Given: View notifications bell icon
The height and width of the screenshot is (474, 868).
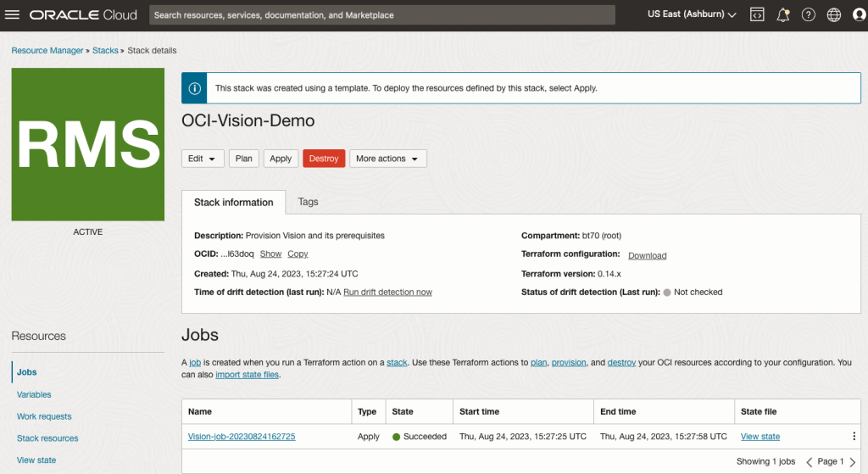Looking at the screenshot, I should tap(783, 15).
